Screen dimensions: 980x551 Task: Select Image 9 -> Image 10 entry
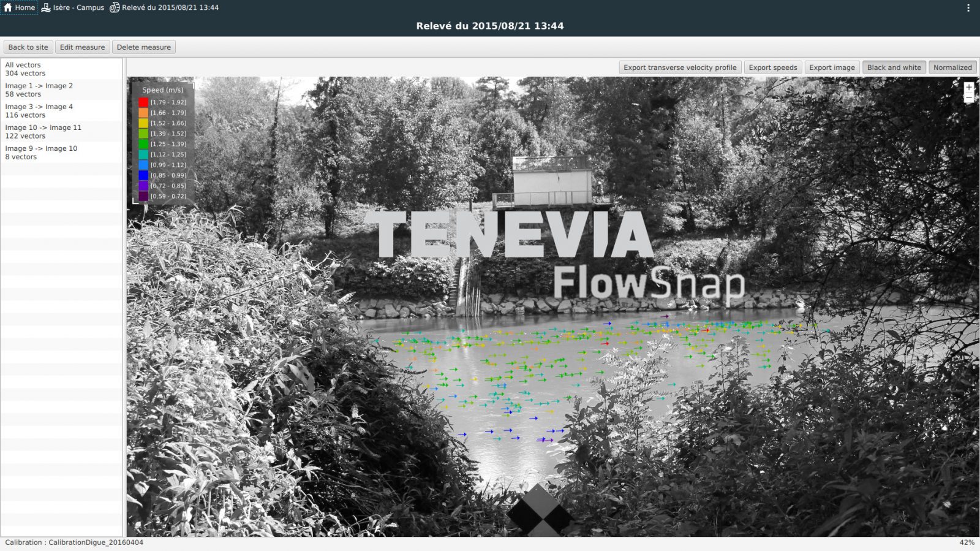61,153
